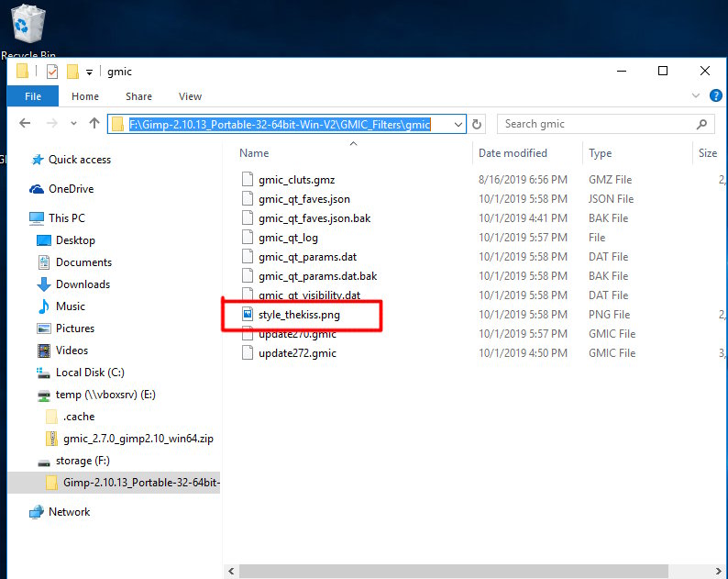
Task: Open temp (\\vboxsrv) (E:) network drive
Action: pos(105,395)
